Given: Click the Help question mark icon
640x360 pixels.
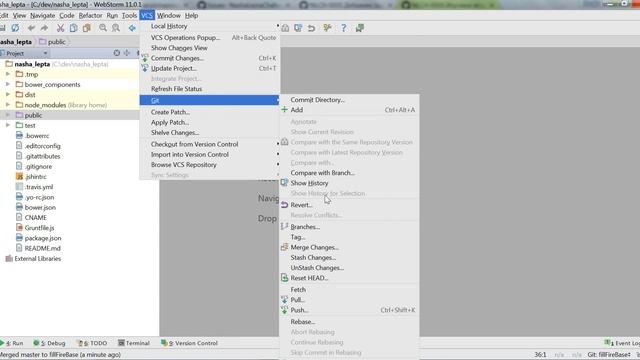Looking at the screenshot, I should pos(344,28).
